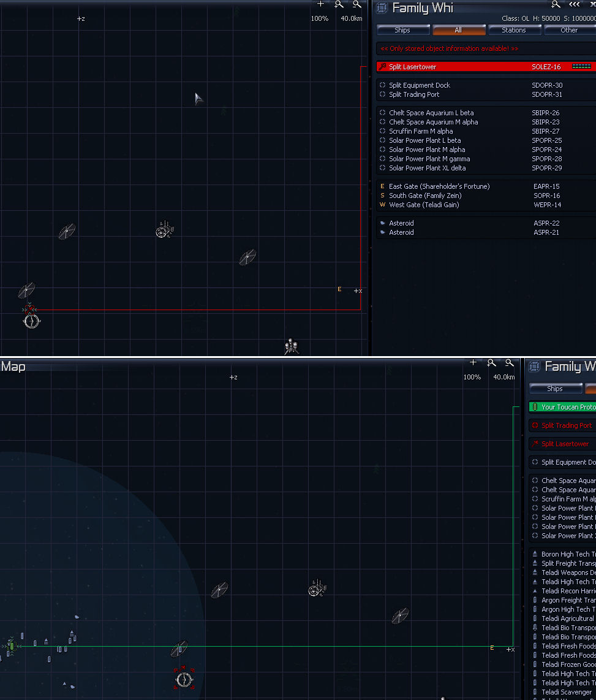Click magnifier icon in upper sector panel header
Viewport: 596px width, 700px height.
(556, 4)
